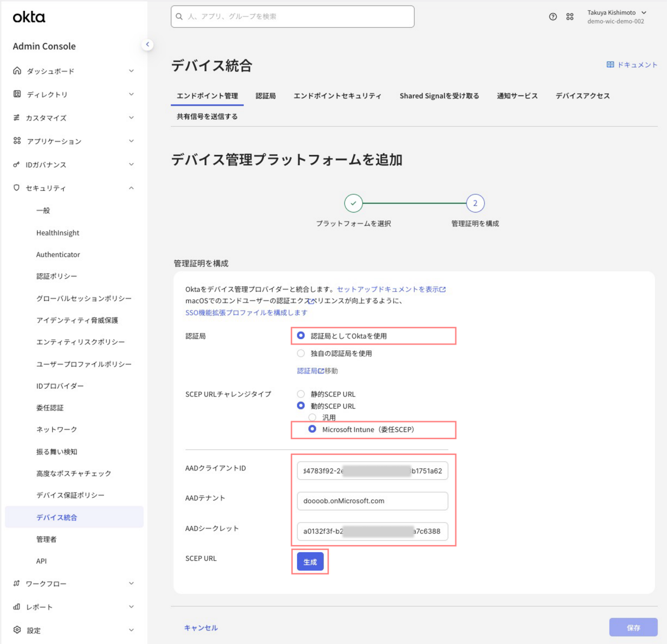667x644 pixels.
Task: Select 独自の認証局を使用 radio option
Action: [x=301, y=353]
